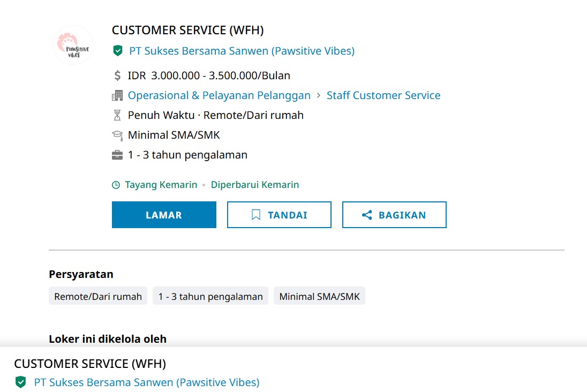Select the Minimal SMA/SMK requirement tag
Viewport: 587px width, 392px height.
pos(319,296)
